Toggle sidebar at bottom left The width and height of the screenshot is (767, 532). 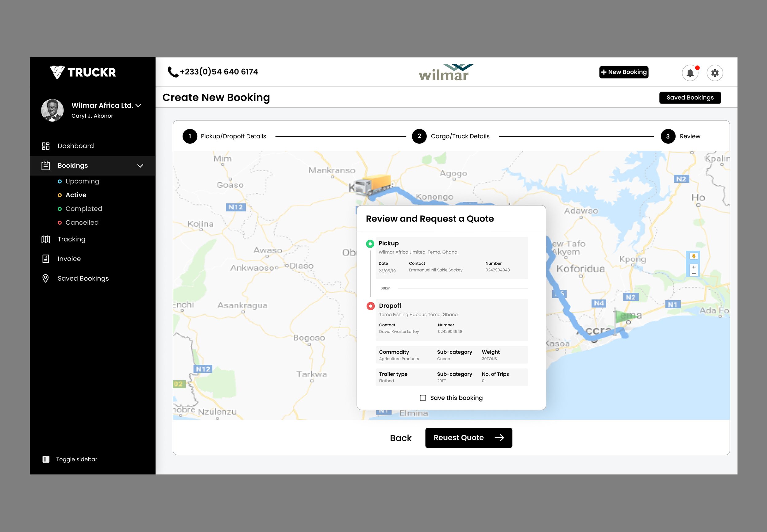point(46,459)
